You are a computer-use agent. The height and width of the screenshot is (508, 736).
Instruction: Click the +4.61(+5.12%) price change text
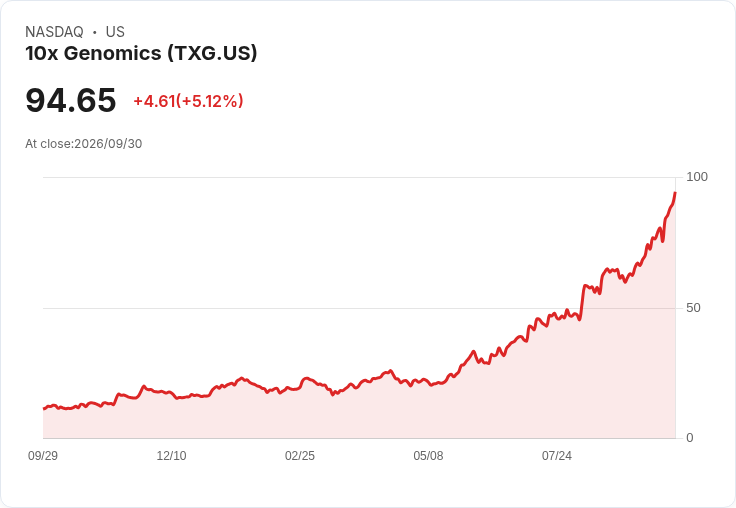click(188, 101)
